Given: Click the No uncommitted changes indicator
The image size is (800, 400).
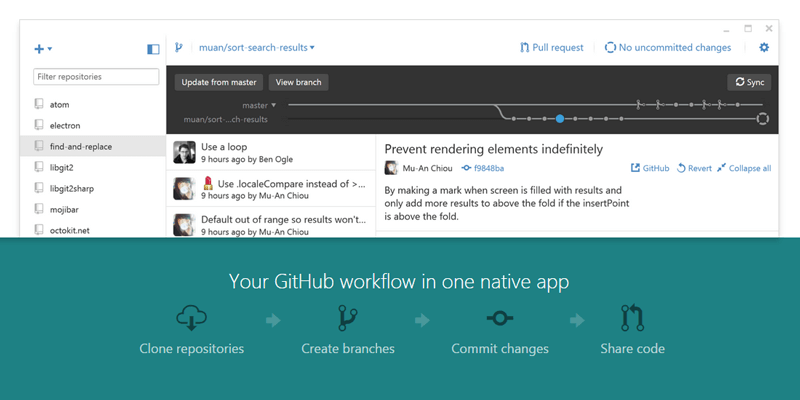Looking at the screenshot, I should [x=668, y=47].
